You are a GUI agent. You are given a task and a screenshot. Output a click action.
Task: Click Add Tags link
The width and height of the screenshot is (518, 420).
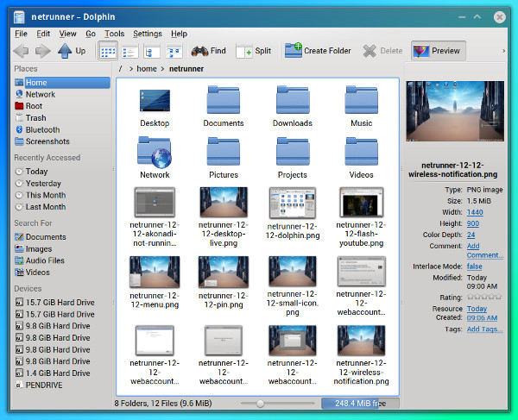click(484, 329)
